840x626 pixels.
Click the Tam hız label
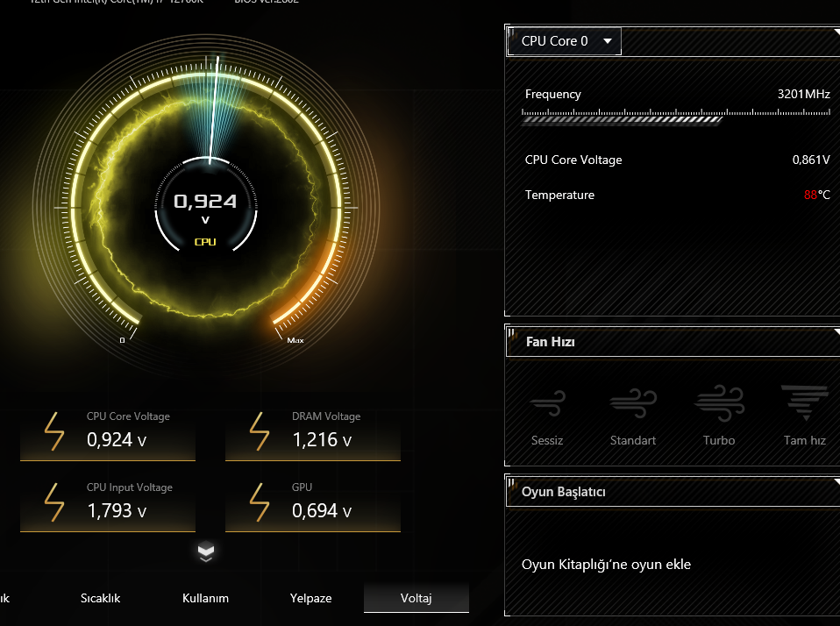(x=805, y=440)
